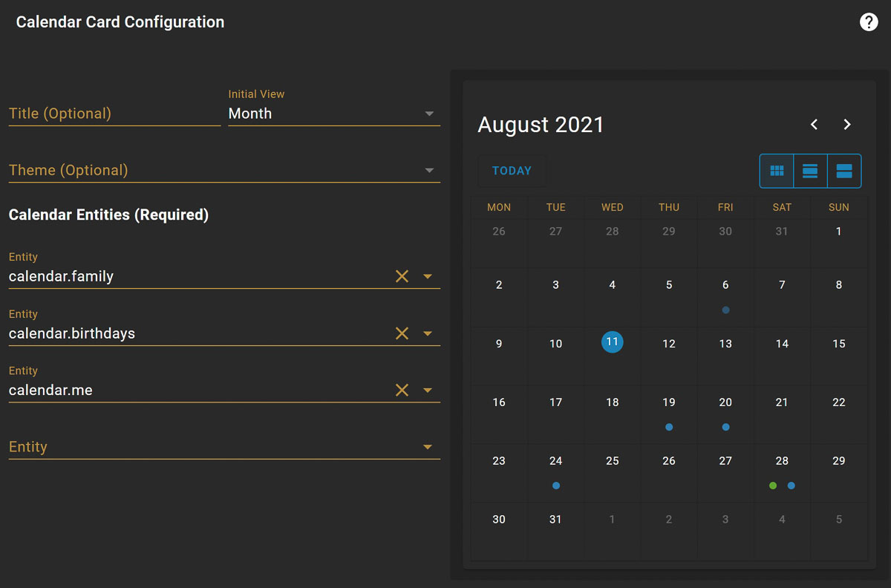
Task: Switch to the day view layout
Action: pos(843,171)
